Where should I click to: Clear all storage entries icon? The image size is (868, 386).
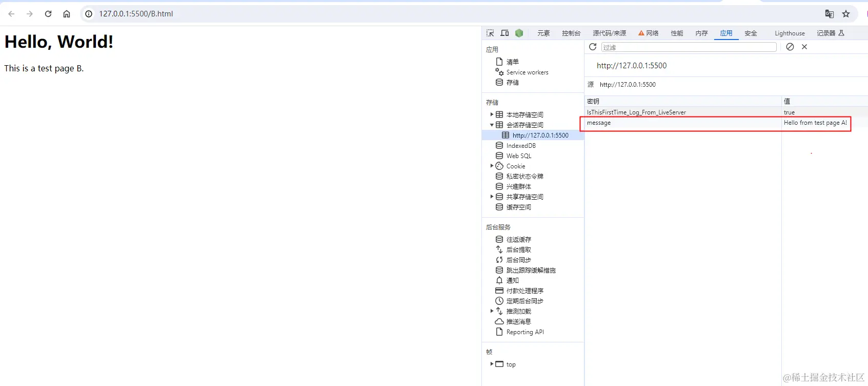point(790,47)
